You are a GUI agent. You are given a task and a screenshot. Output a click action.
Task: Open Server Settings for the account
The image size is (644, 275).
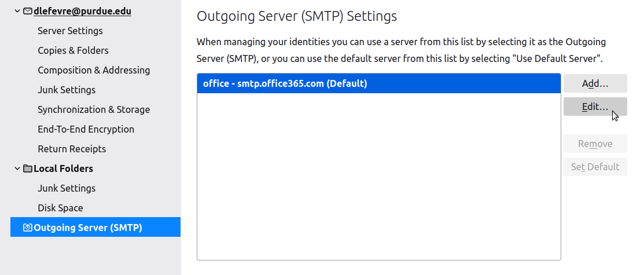point(70,31)
